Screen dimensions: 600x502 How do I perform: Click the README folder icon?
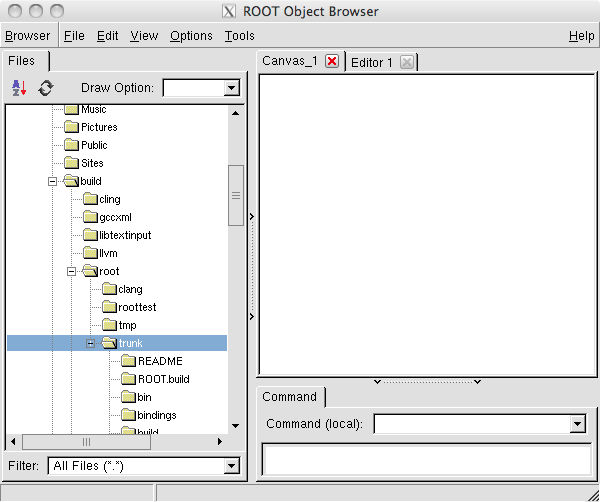[127, 361]
